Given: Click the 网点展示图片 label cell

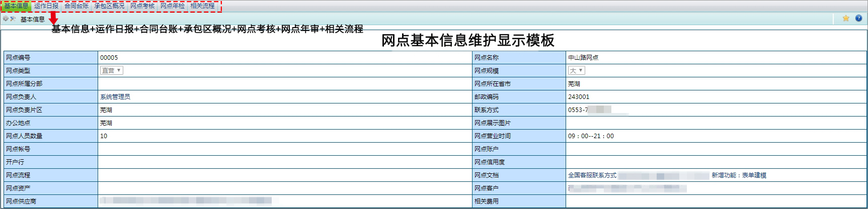Looking at the screenshot, I should 519,123.
